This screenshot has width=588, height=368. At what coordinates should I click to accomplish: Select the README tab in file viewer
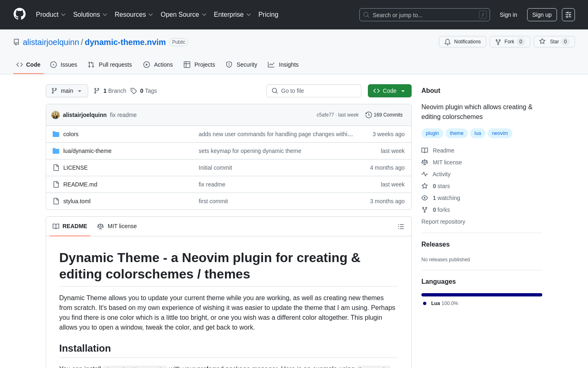point(70,227)
